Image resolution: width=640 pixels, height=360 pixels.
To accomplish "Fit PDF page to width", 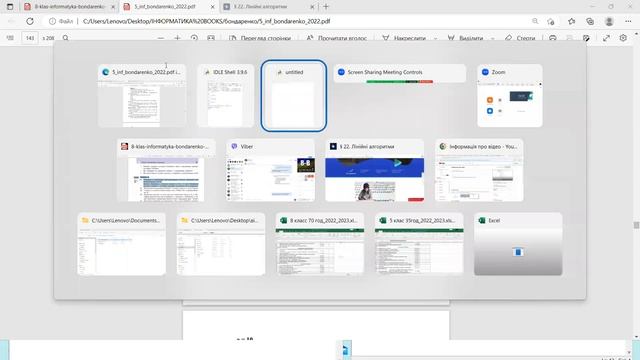I will point(211,38).
